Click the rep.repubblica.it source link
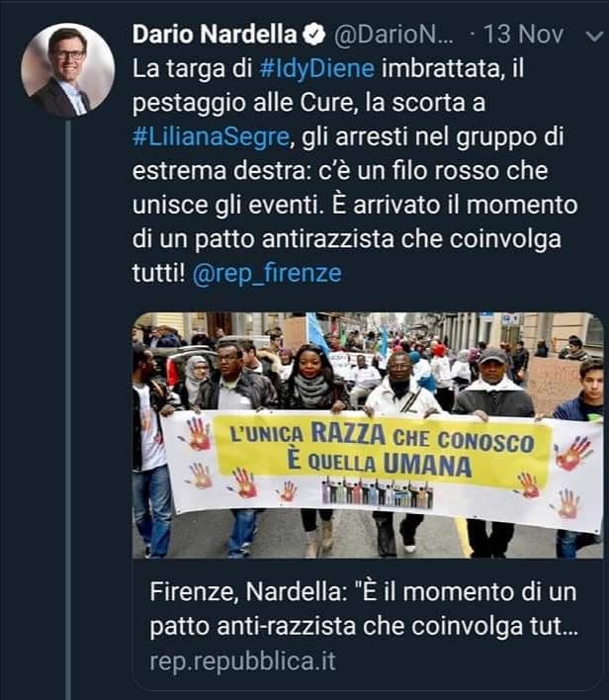This screenshot has width=609, height=700. coord(242,661)
